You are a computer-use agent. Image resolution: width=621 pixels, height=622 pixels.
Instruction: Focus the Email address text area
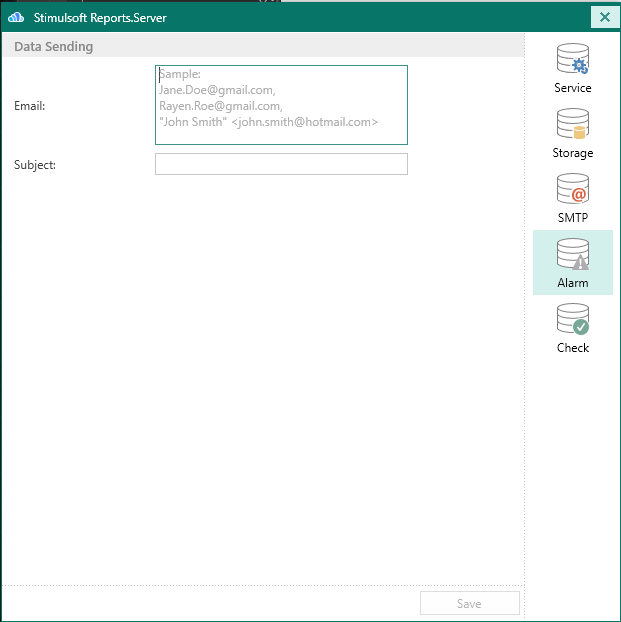281,105
